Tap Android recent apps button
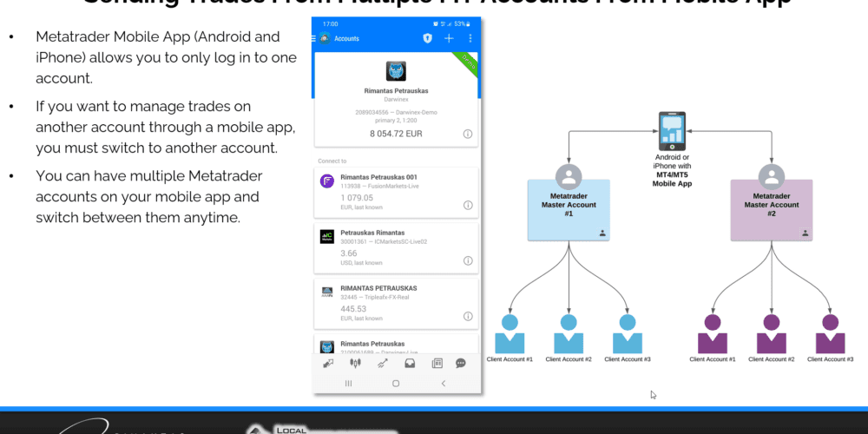 [348, 383]
